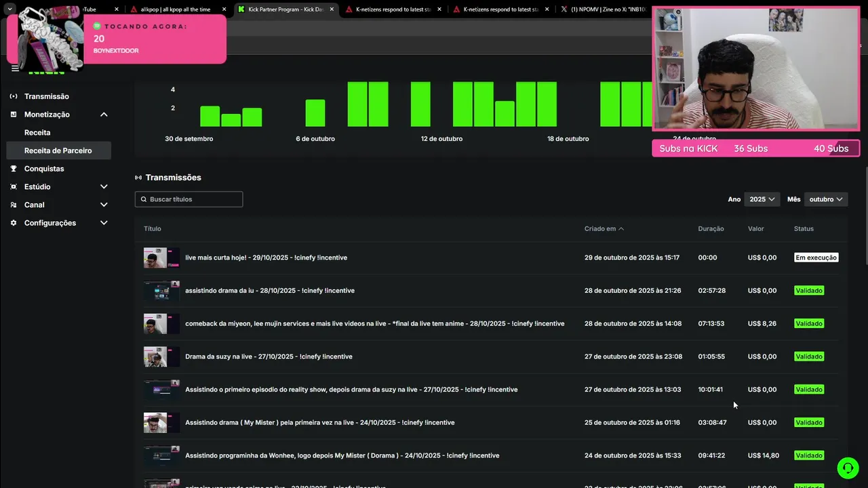The image size is (868, 488).
Task: Open 'Drama da suzy na live' stream title
Action: pos(269,357)
